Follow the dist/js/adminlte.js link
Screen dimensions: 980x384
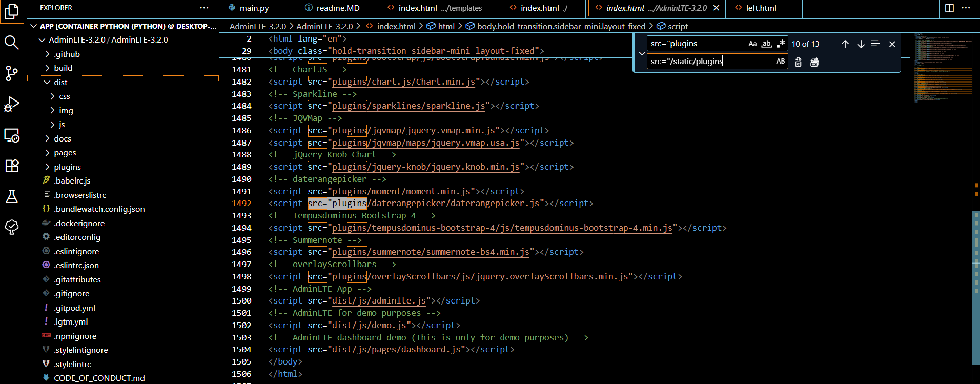(x=379, y=301)
